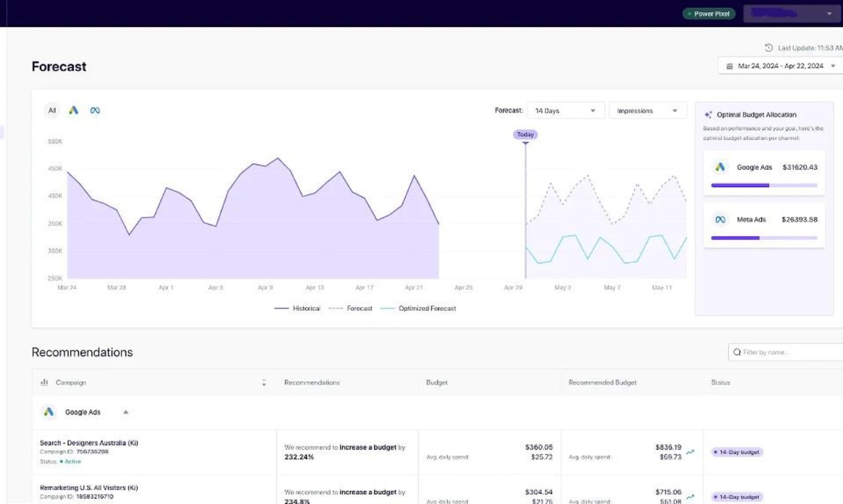
Task: Filter the chart by Meta icon
Action: coord(95,110)
